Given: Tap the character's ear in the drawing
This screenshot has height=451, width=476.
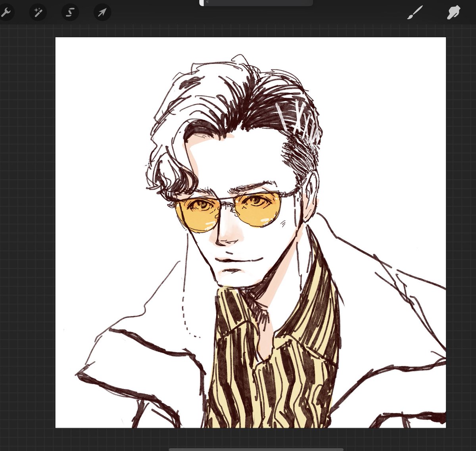Looking at the screenshot, I should (x=309, y=195).
